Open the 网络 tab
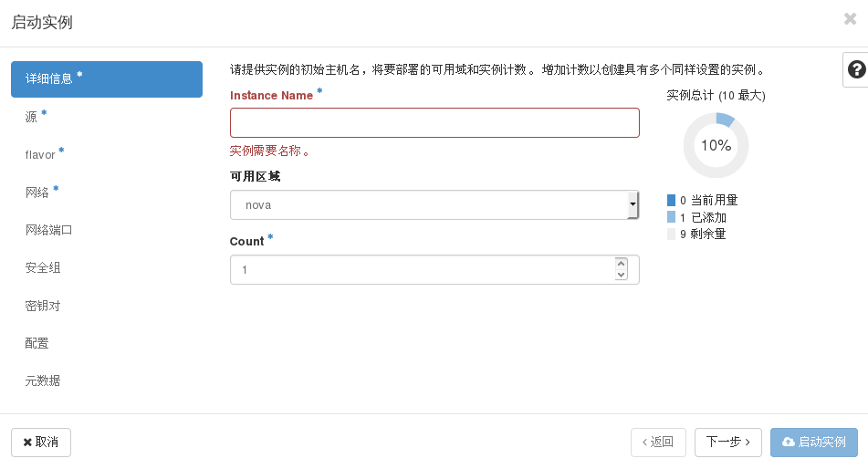The width and height of the screenshot is (868, 469). point(107,193)
